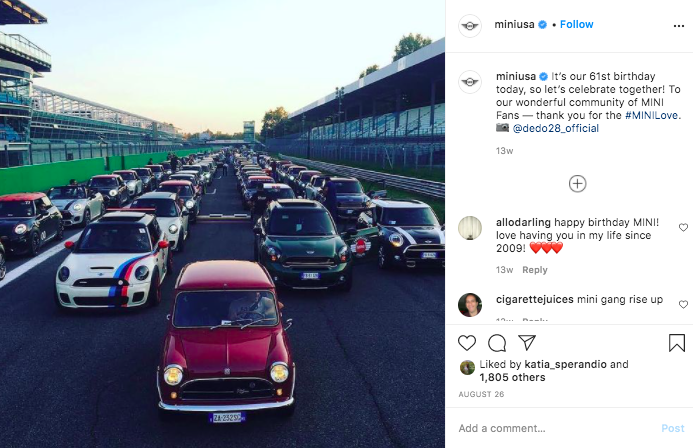
Task: Load more comments with the plus icon
Action: tap(577, 183)
